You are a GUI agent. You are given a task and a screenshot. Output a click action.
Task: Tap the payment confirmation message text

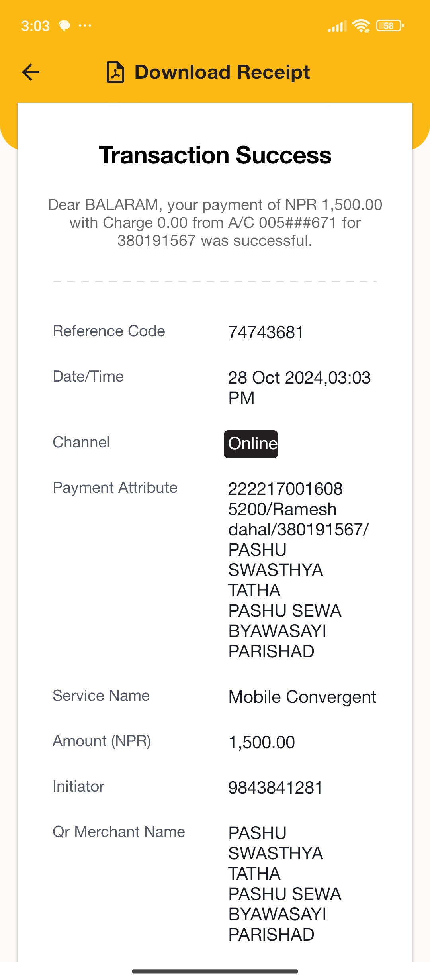(x=215, y=223)
